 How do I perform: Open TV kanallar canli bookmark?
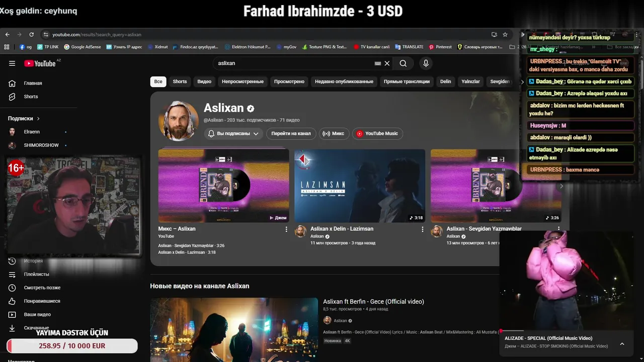pos(371,47)
